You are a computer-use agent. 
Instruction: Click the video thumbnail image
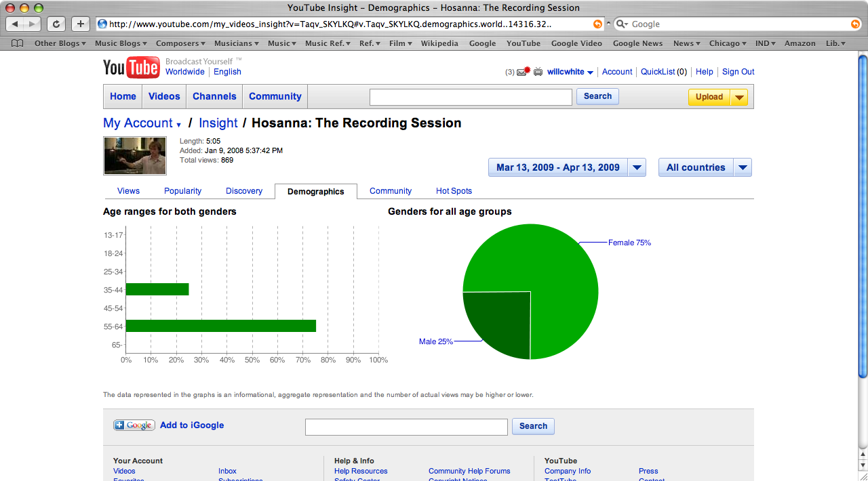click(135, 155)
